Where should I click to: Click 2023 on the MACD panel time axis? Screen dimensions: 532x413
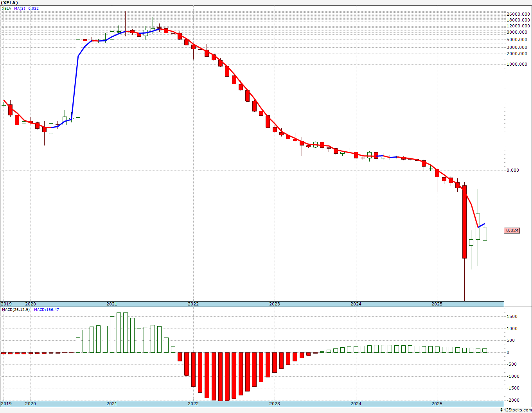(275, 404)
